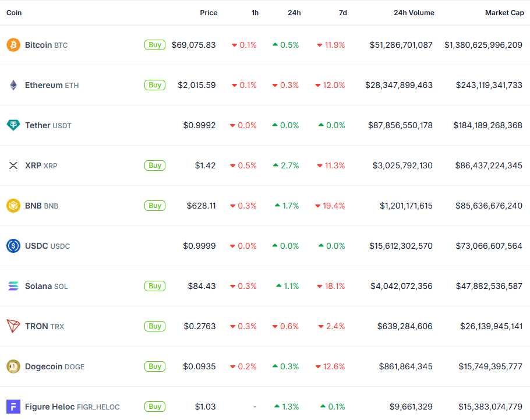Open the Ethereum ETH coin link
The width and height of the screenshot is (530, 420).
(51, 85)
